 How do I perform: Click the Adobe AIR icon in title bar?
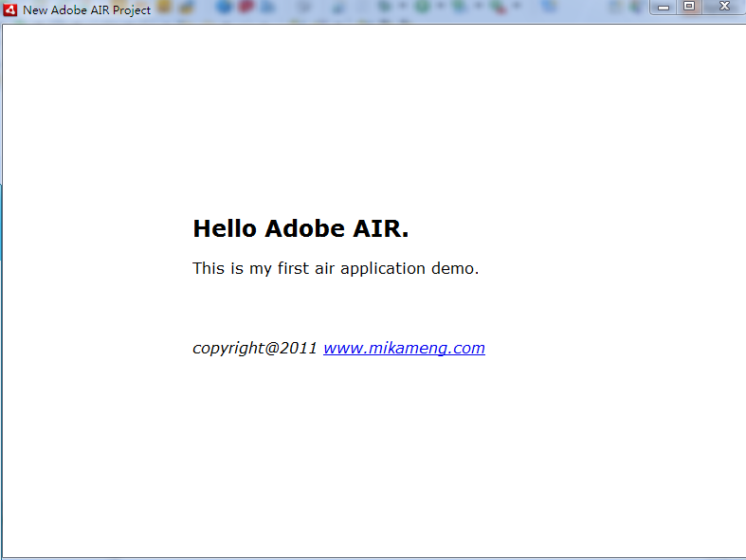(x=10, y=9)
